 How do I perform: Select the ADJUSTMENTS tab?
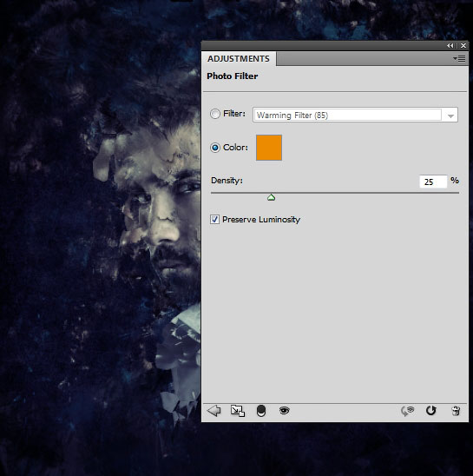coord(239,58)
